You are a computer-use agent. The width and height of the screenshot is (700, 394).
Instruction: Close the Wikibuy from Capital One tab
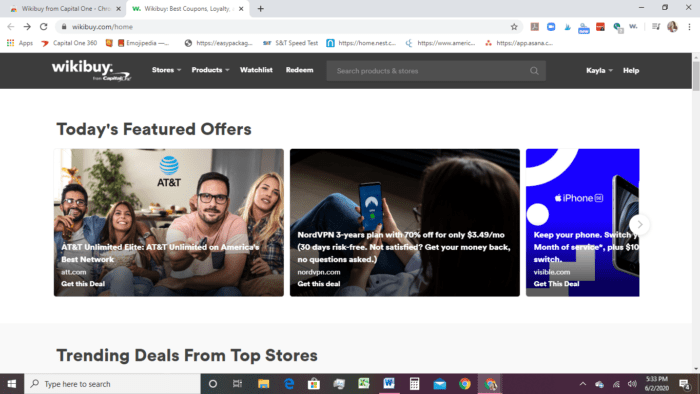pyautogui.click(x=118, y=8)
